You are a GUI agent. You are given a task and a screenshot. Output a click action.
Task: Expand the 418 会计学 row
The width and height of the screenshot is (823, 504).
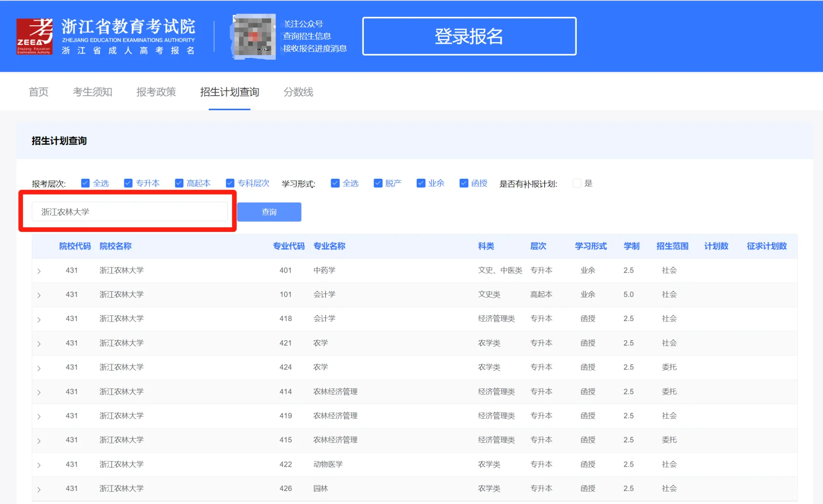[x=39, y=320]
